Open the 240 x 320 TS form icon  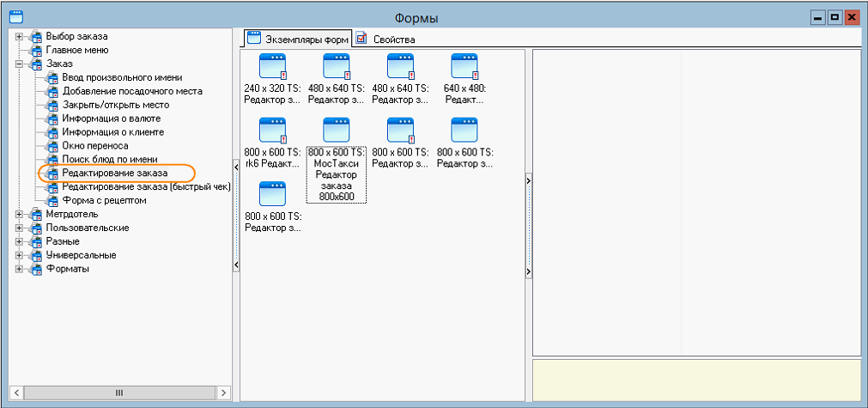coord(271,67)
